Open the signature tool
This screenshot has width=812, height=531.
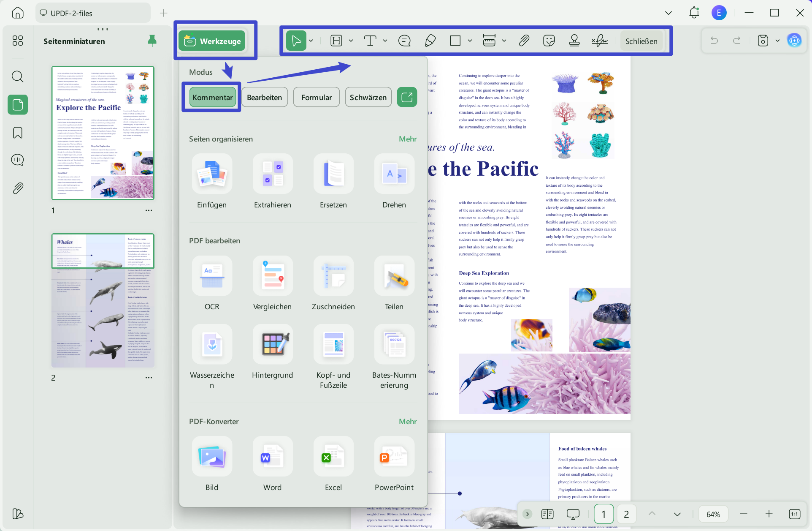(600, 41)
